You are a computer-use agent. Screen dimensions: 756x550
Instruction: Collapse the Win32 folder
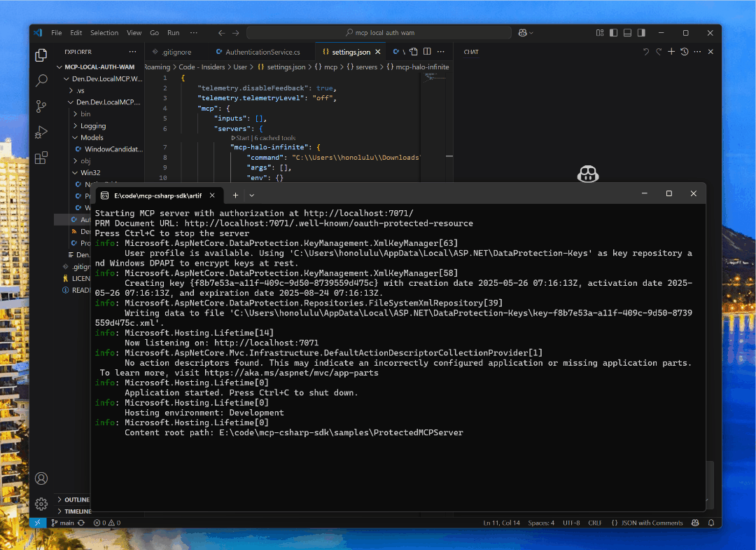pos(75,173)
